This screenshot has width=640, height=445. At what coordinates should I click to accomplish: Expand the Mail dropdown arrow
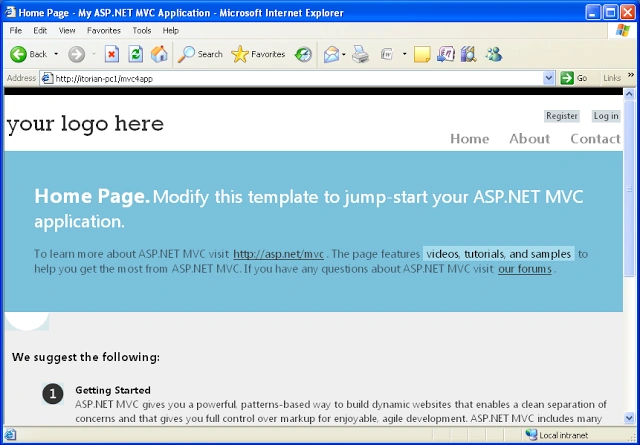(x=344, y=54)
